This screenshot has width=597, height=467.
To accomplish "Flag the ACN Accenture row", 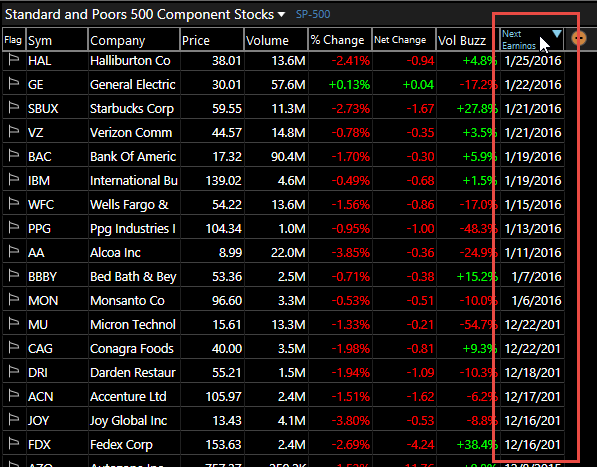I will point(14,396).
